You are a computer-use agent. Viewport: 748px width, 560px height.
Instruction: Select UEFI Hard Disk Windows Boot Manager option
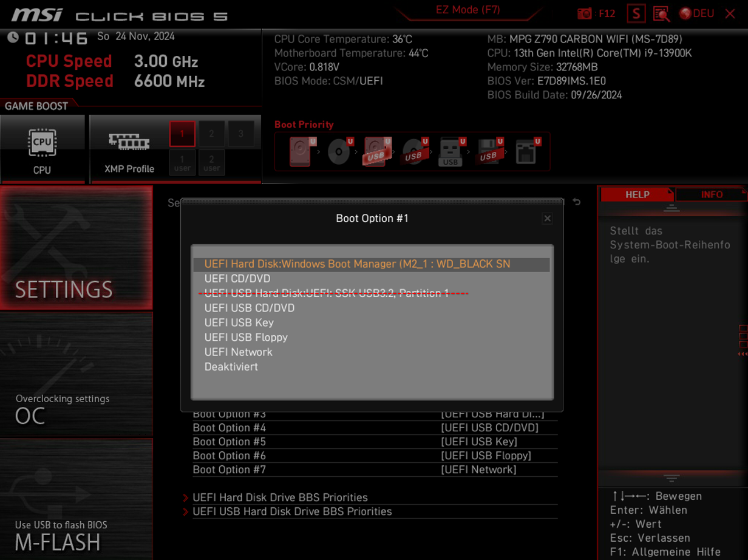(x=372, y=264)
